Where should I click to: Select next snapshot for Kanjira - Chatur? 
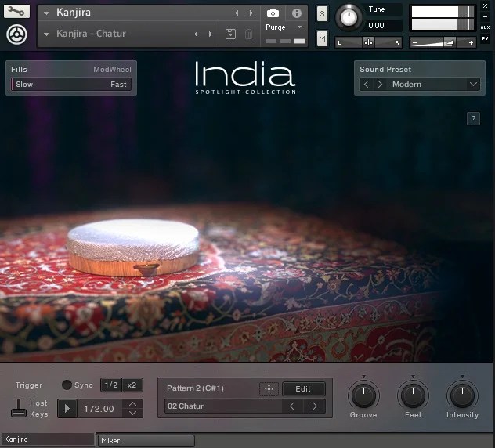210,34
